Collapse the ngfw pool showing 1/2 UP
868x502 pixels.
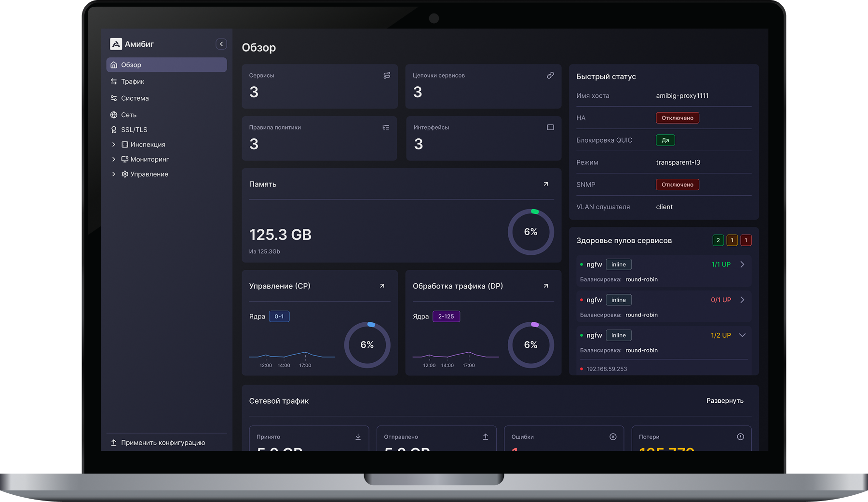pos(742,335)
